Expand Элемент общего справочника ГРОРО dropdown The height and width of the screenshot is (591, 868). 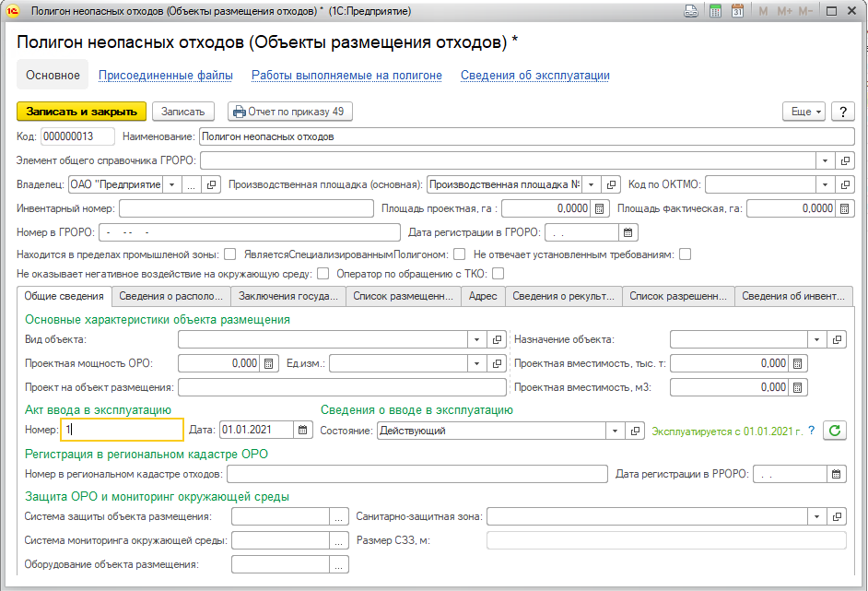[x=825, y=160]
